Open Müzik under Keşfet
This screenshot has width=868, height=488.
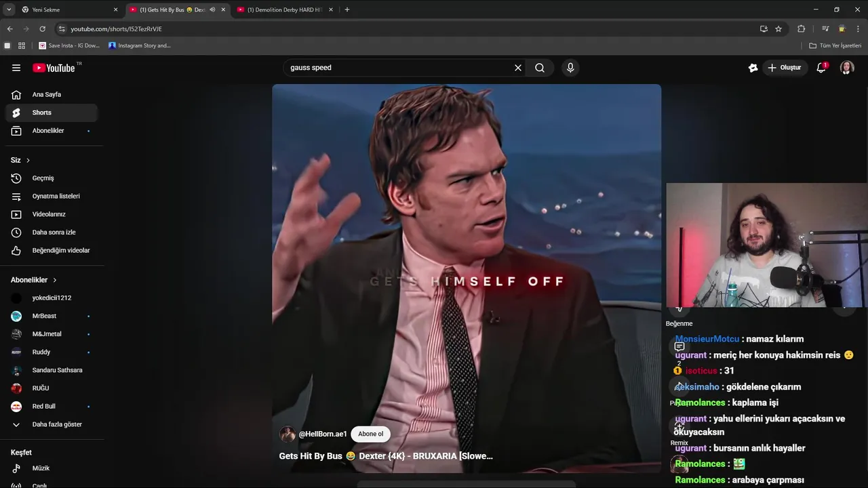point(52,468)
